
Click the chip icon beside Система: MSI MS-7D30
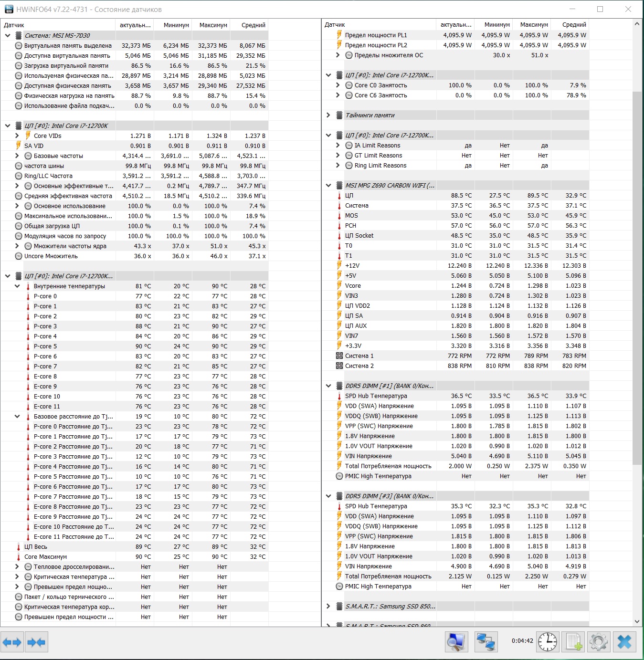[x=19, y=35]
